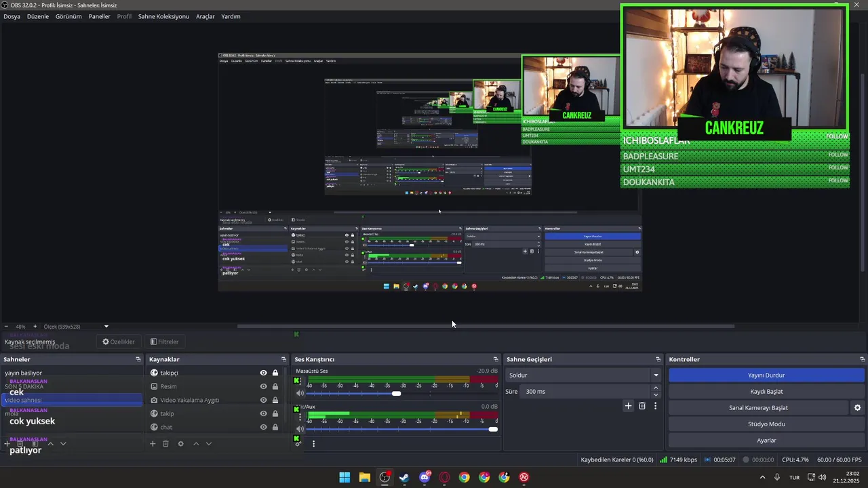Unlock the Video Yakalama Aygıtı source
The image size is (868, 488).
(275, 400)
